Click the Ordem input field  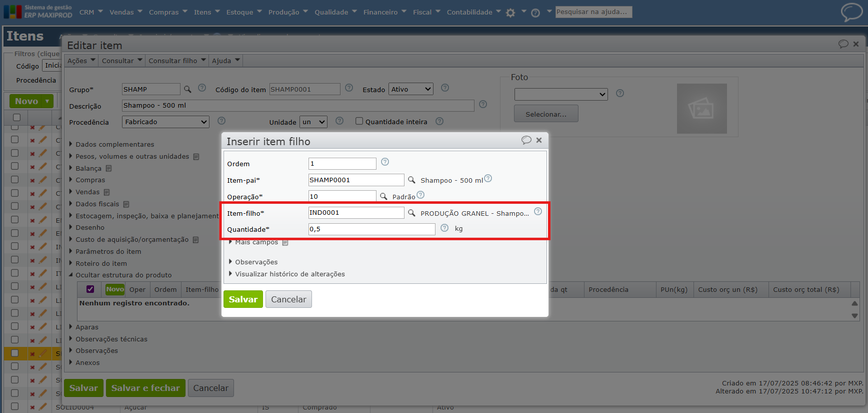pos(342,164)
